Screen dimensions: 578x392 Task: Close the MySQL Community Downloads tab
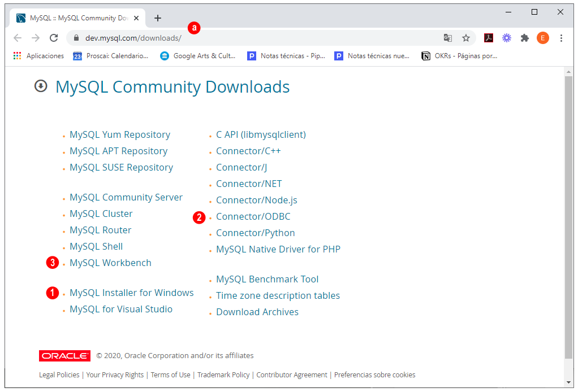(x=136, y=18)
